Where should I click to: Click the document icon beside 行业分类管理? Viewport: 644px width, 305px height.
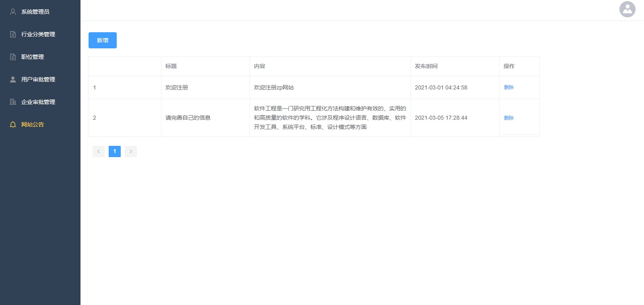pyautogui.click(x=13, y=34)
